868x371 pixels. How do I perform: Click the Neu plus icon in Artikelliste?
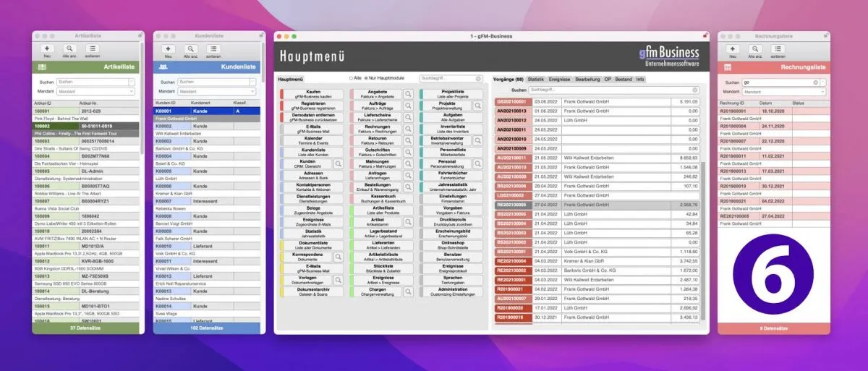(x=46, y=48)
